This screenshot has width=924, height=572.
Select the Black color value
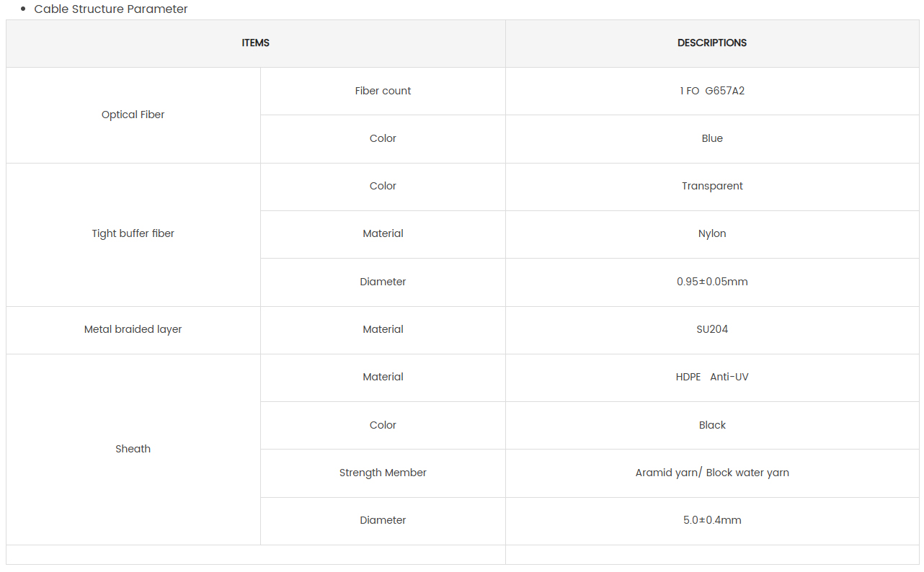(712, 426)
